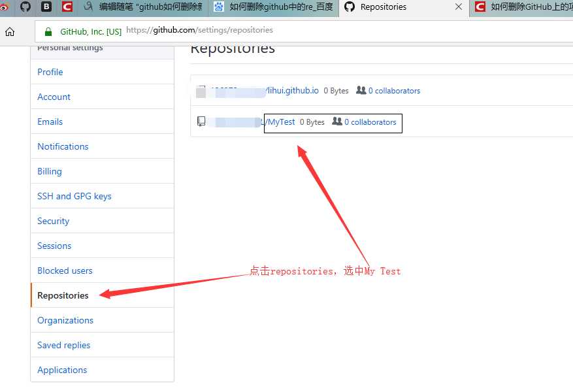Viewport: 573px width, 392px height.
Task: Click the collaborators people icon for lihui.github.io
Action: [x=361, y=90]
